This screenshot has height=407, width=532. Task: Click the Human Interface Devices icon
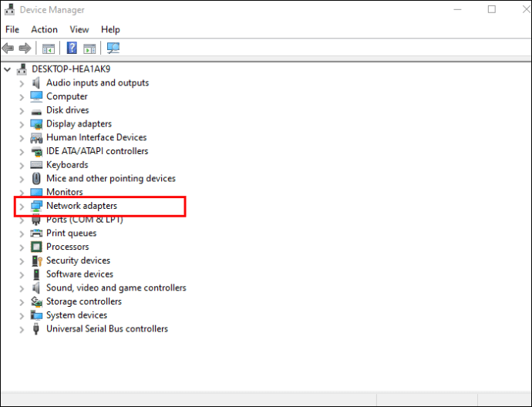(x=36, y=138)
